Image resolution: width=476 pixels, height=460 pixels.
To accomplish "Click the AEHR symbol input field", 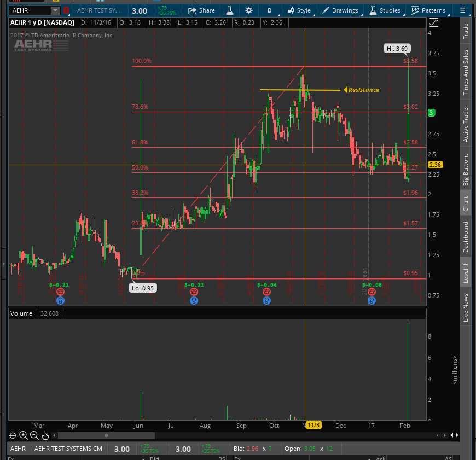I will pyautogui.click(x=30, y=10).
